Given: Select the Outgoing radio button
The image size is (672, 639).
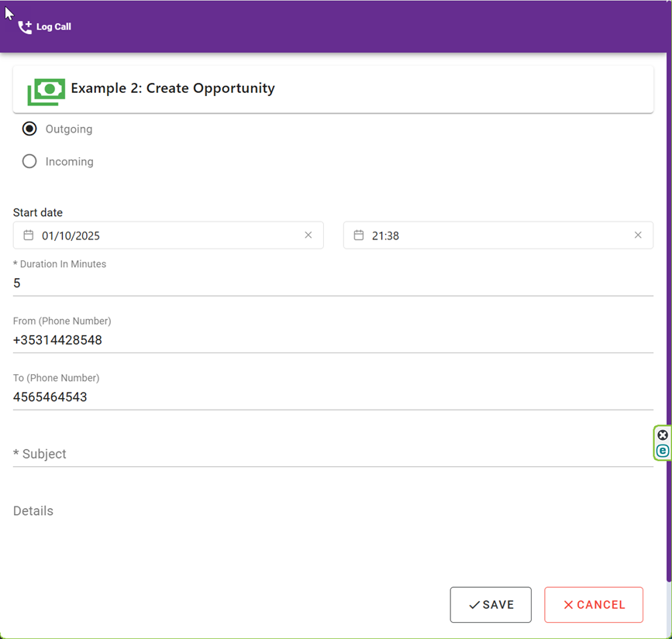Looking at the screenshot, I should tap(29, 129).
